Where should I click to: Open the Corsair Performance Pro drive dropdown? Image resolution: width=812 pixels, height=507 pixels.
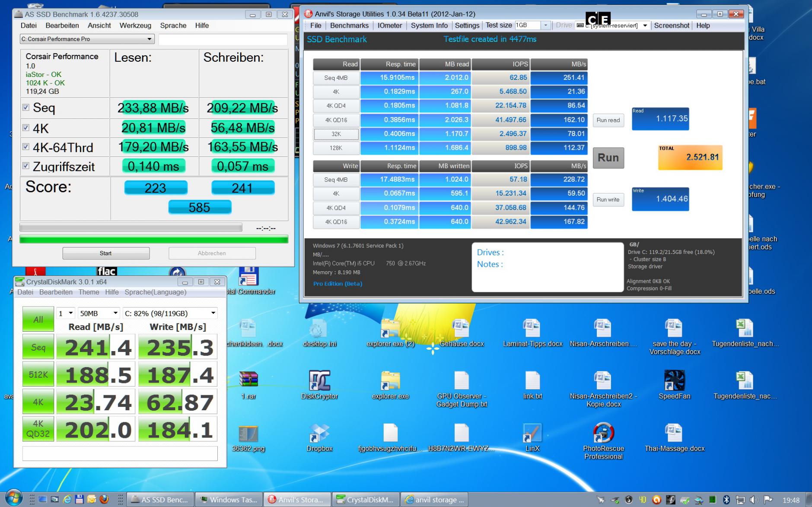pos(87,39)
